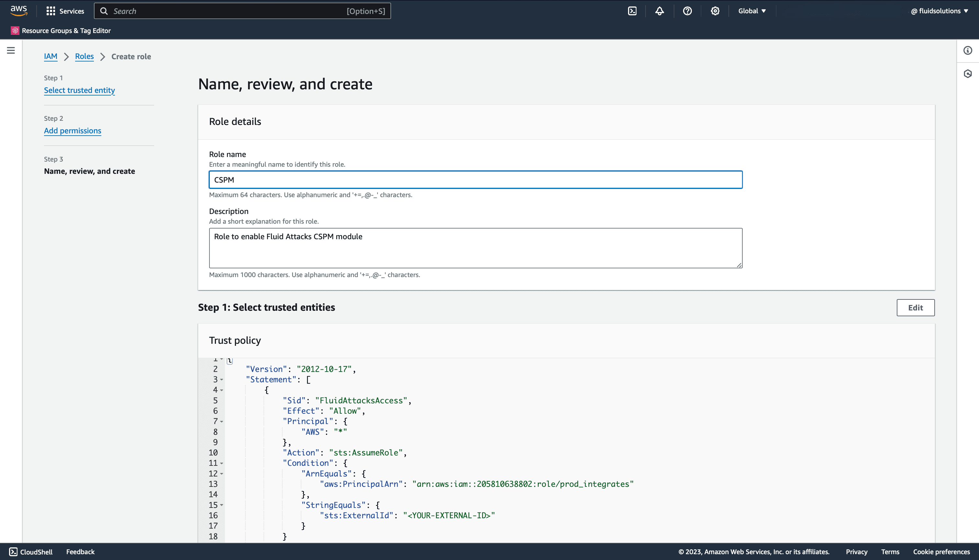The width and height of the screenshot is (979, 560).
Task: Open CloudShell from the top bar icon
Action: coord(632,11)
